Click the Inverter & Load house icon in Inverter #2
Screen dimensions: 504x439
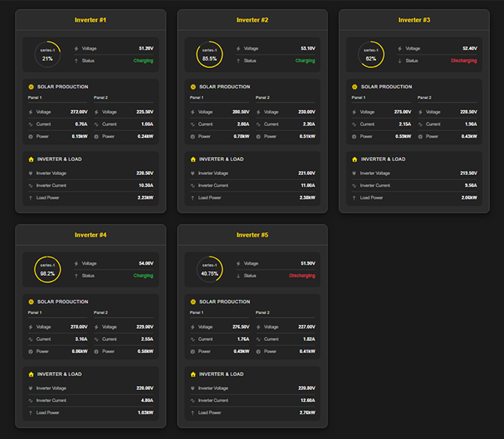pyautogui.click(x=192, y=159)
